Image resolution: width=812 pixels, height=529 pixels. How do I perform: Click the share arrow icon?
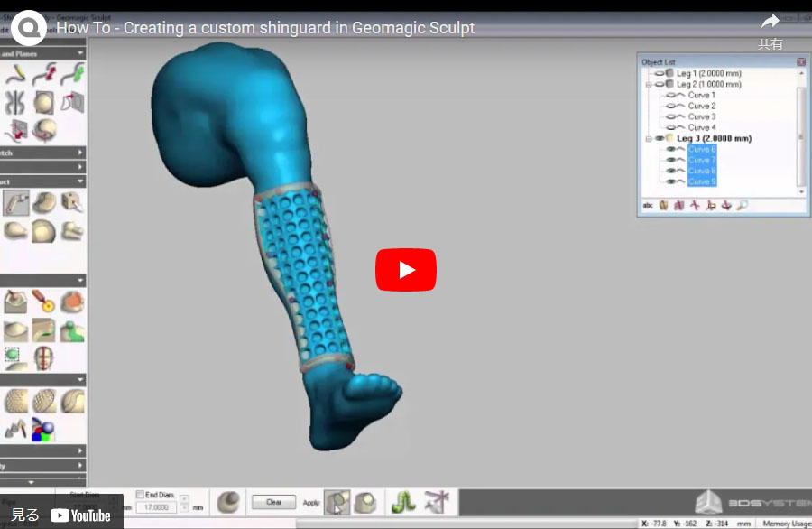coord(770,22)
